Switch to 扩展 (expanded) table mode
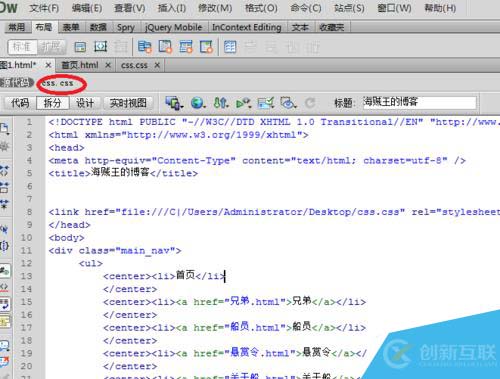Image resolution: width=500 pixels, height=379 pixels. [x=51, y=47]
